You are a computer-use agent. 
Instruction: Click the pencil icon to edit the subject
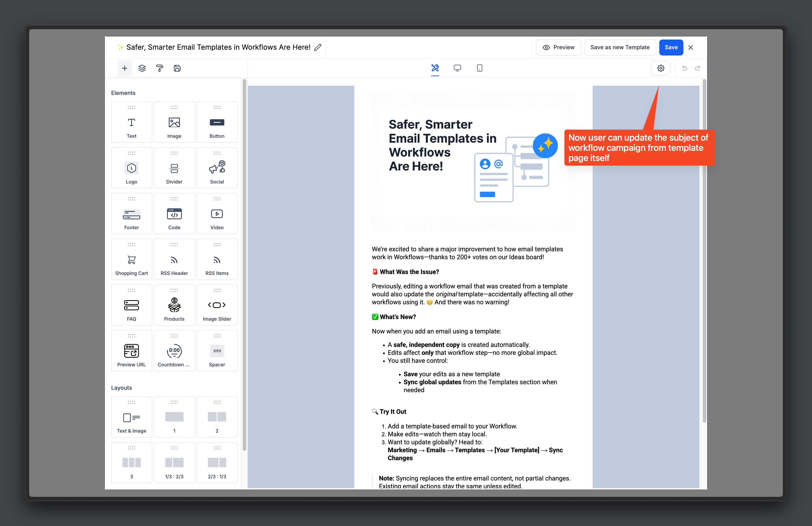[x=318, y=47]
